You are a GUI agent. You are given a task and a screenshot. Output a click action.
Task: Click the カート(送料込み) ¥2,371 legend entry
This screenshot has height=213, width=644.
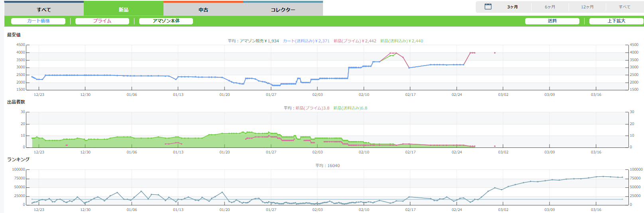click(306, 41)
